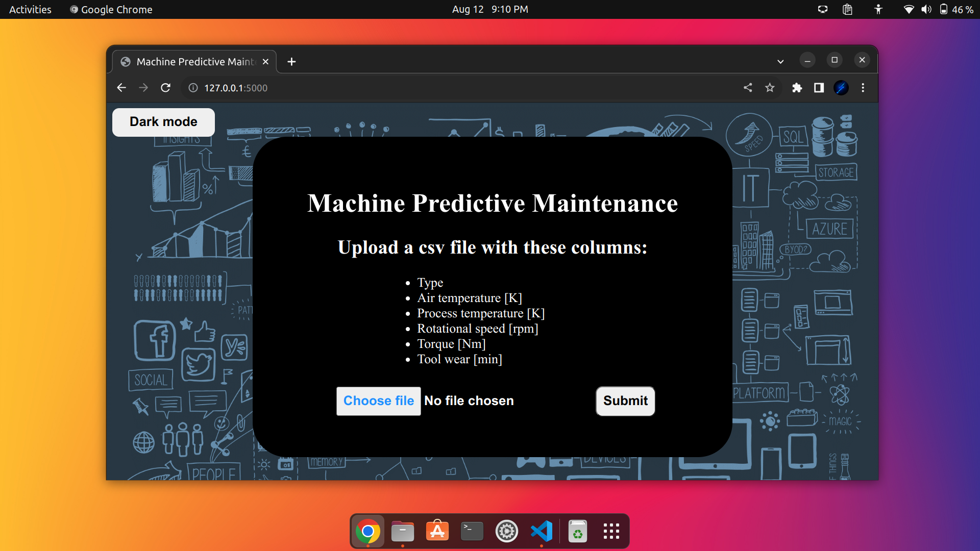Open Chrome settings three-dot menu
This screenshot has height=551, width=980.
click(863, 88)
